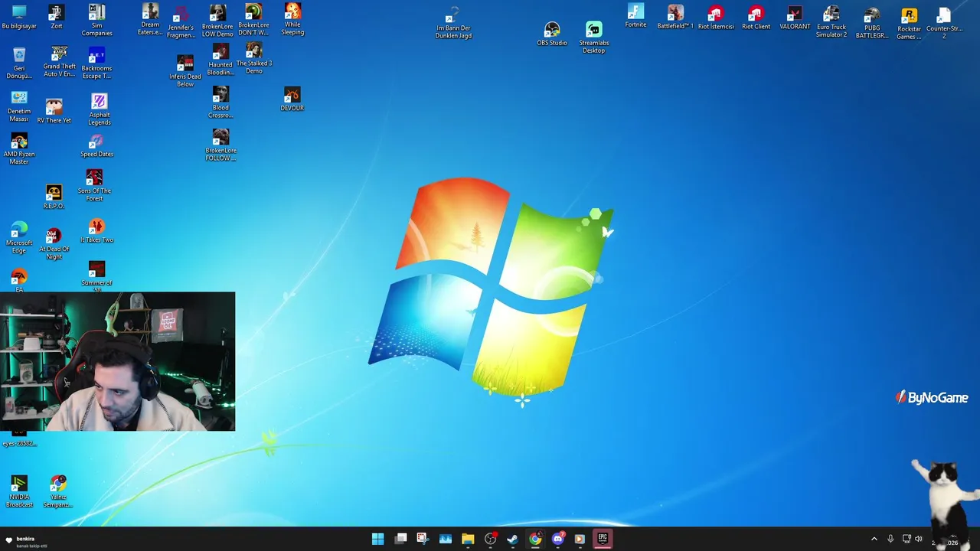Launch OBS Studio from the desktop

tap(552, 34)
